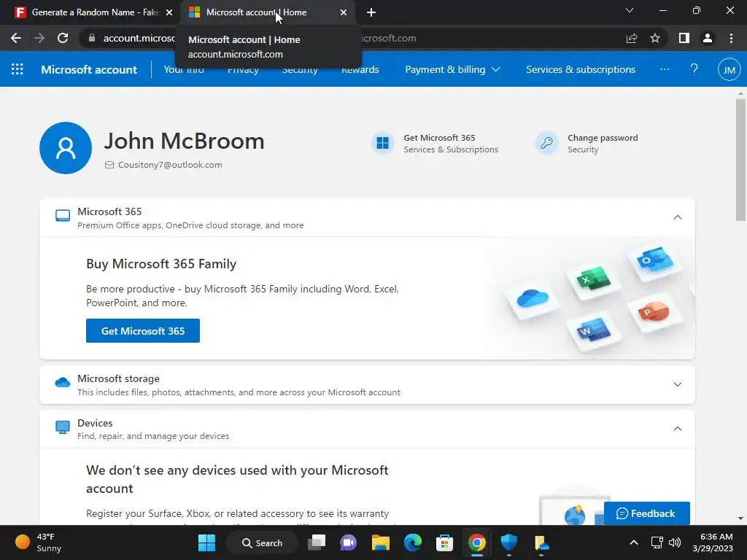Open the Feedback button
The image size is (747, 560).
646,513
